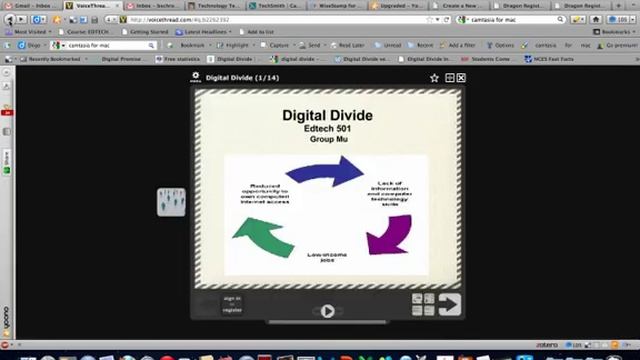Switch to the TechSmith tab

point(276,6)
